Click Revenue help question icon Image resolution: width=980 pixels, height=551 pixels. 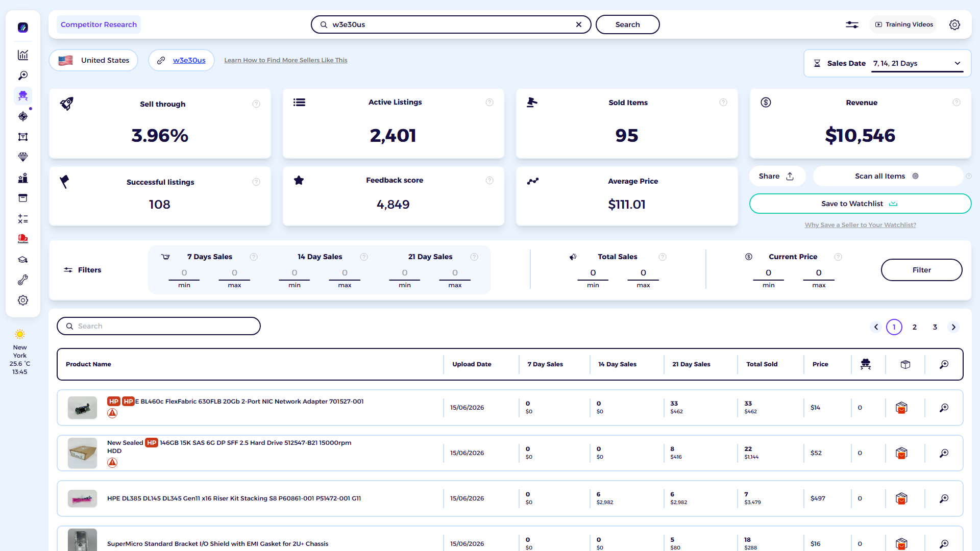coord(957,103)
